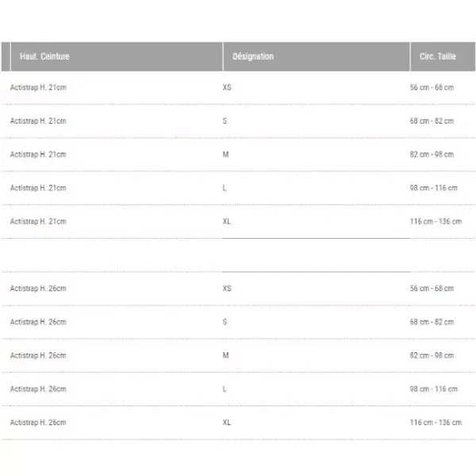This screenshot has height=476, width=476.
Task: Click the first Actistrap H. 21cm row label
Action: pyautogui.click(x=38, y=87)
